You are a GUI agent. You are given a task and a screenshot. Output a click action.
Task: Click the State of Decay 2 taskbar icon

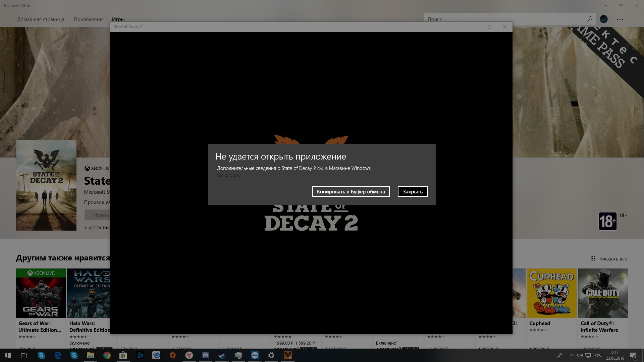click(x=288, y=355)
